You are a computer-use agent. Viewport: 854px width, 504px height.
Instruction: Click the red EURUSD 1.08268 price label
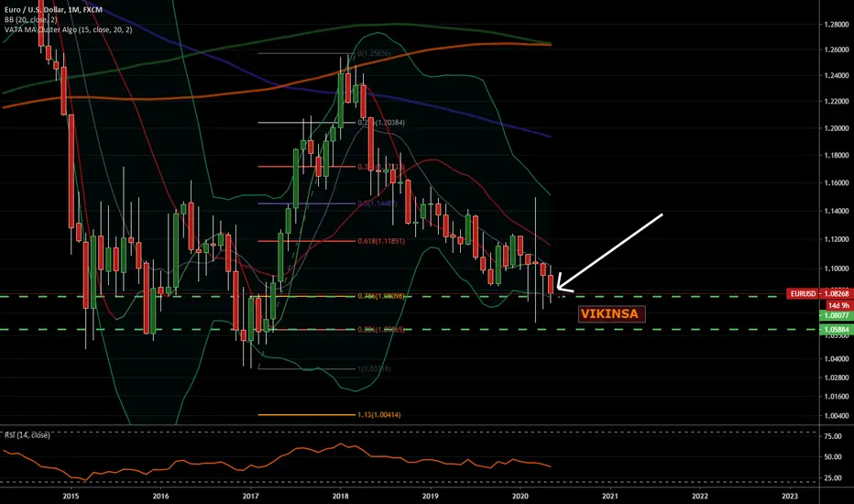pyautogui.click(x=818, y=293)
